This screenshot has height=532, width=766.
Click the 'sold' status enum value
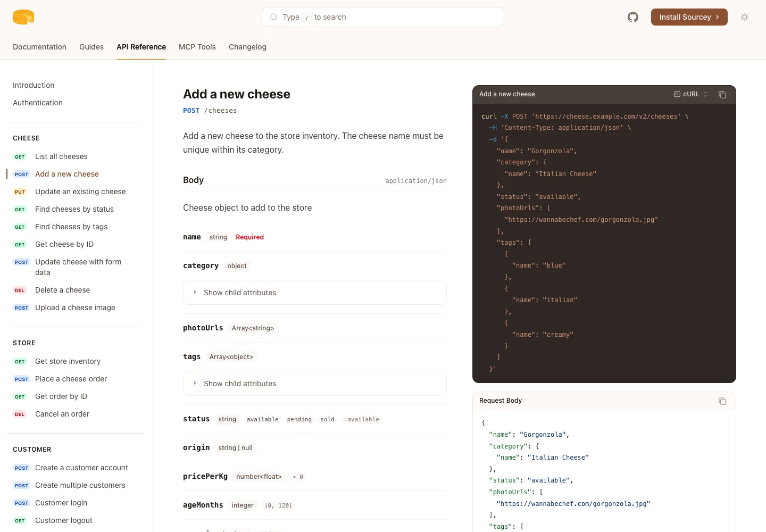click(327, 419)
